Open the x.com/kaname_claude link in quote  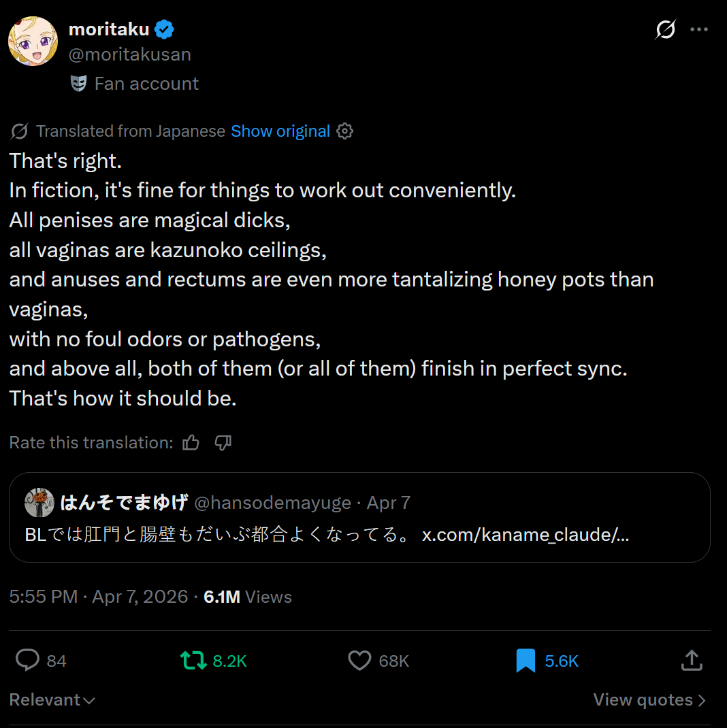pyautogui.click(x=525, y=535)
